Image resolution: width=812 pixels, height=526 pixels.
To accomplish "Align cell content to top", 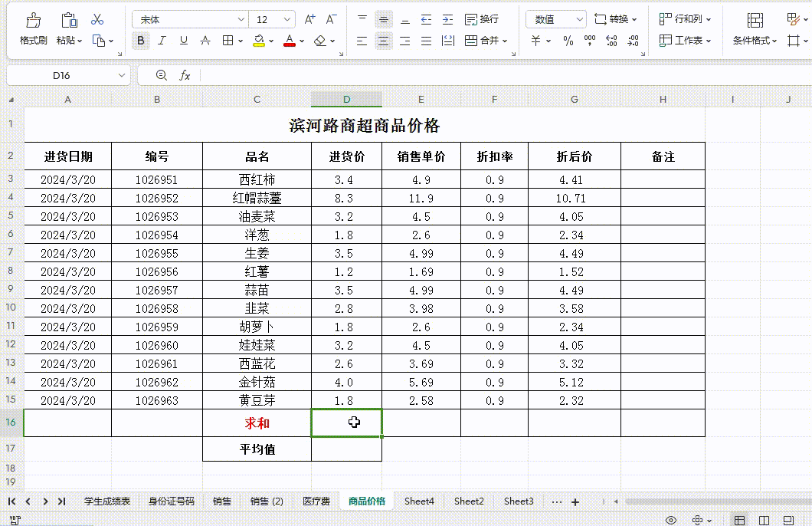I will click(x=362, y=20).
